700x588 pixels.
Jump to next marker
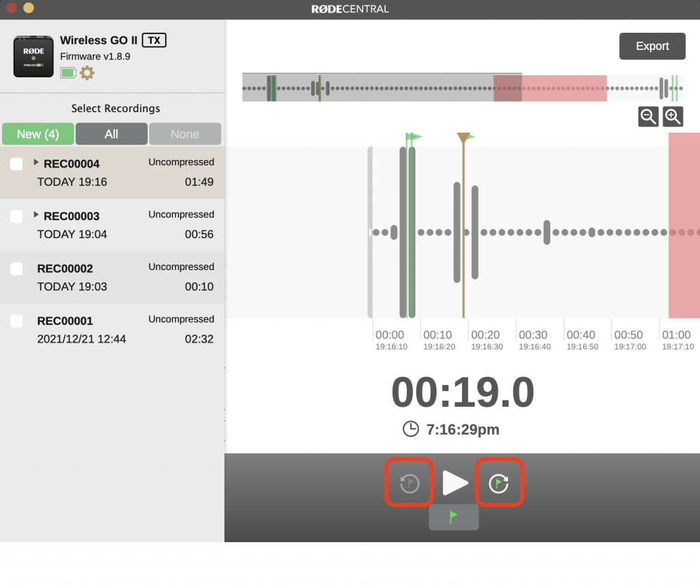point(498,483)
